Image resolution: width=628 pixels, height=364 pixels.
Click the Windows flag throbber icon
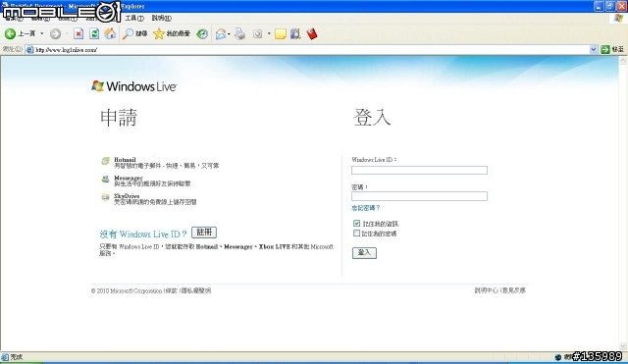pos(619,18)
